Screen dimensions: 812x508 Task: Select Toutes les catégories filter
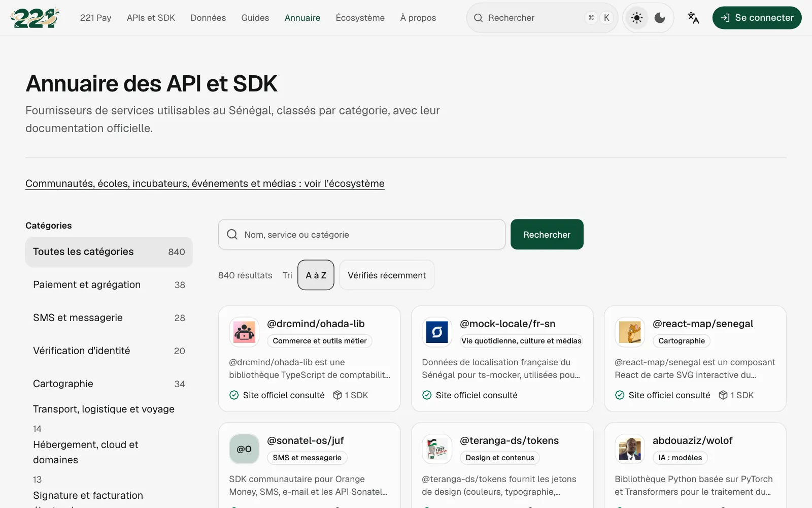click(x=109, y=251)
